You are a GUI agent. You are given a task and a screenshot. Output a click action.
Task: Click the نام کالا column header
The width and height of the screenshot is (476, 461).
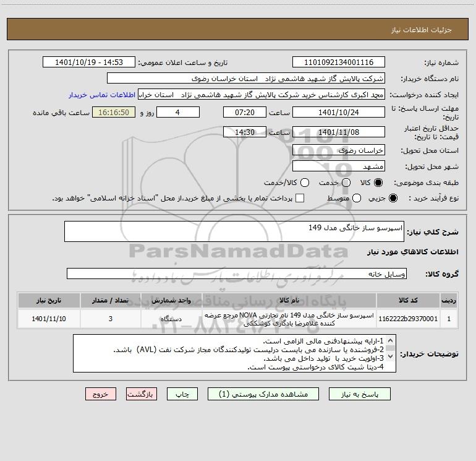289,300
